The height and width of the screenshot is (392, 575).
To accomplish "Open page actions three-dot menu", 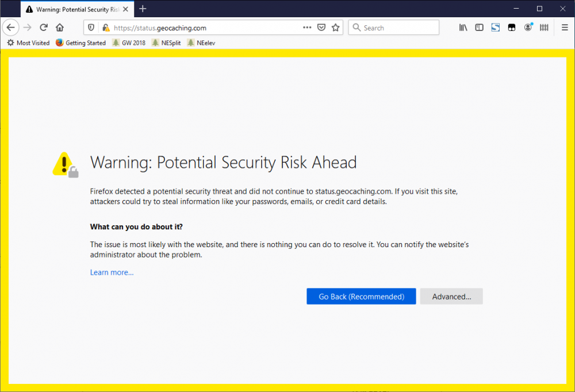I will click(x=307, y=28).
